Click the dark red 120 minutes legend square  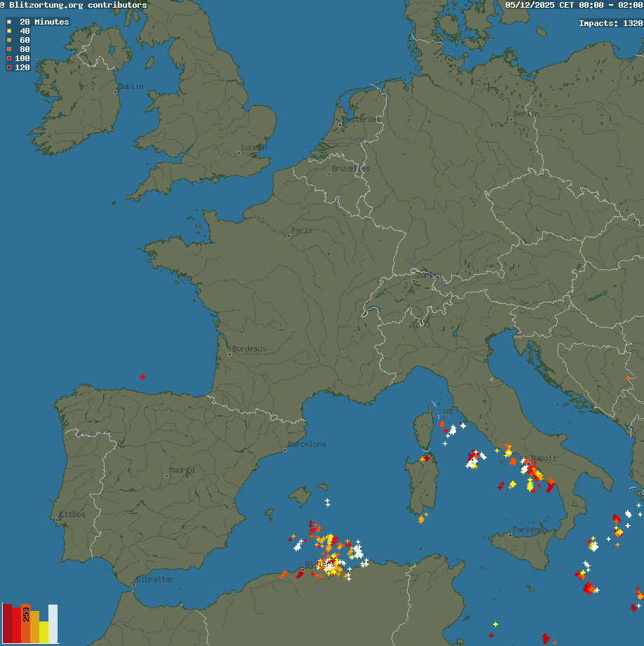pos(9,67)
